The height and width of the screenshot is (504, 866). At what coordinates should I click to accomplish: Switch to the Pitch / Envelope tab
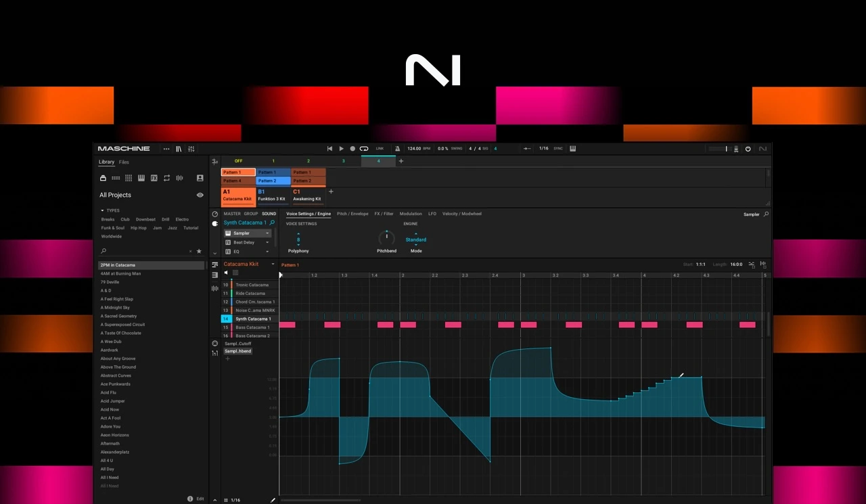tap(352, 214)
